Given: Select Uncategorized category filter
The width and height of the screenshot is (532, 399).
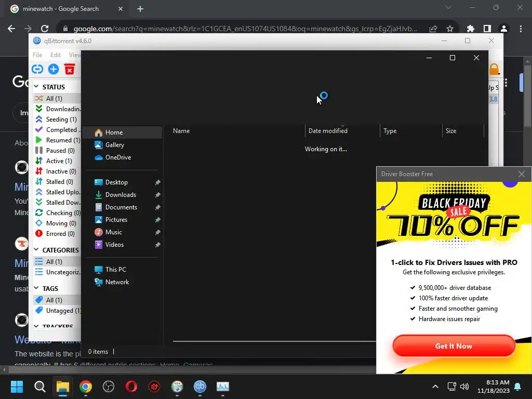Looking at the screenshot, I should click(57, 272).
